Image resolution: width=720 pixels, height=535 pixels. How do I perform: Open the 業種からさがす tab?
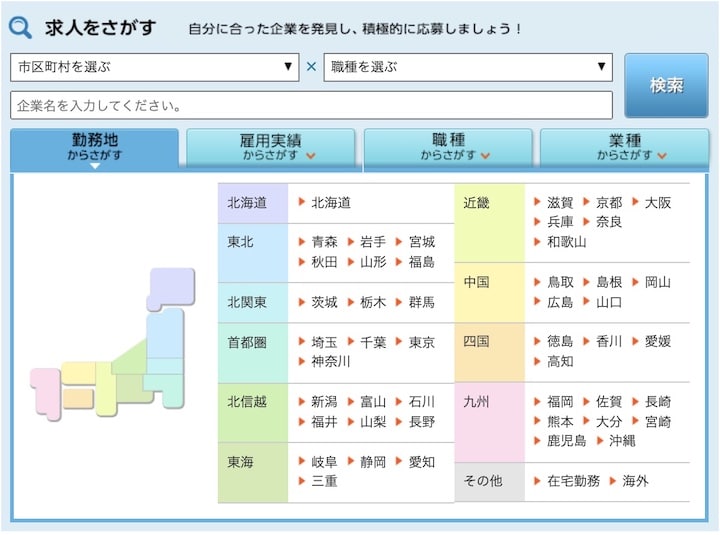pyautogui.click(x=625, y=147)
